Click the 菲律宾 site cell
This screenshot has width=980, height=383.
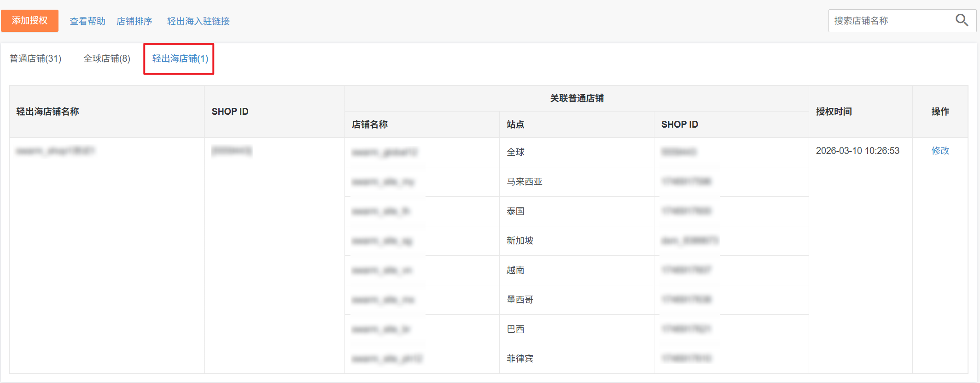coord(520,359)
